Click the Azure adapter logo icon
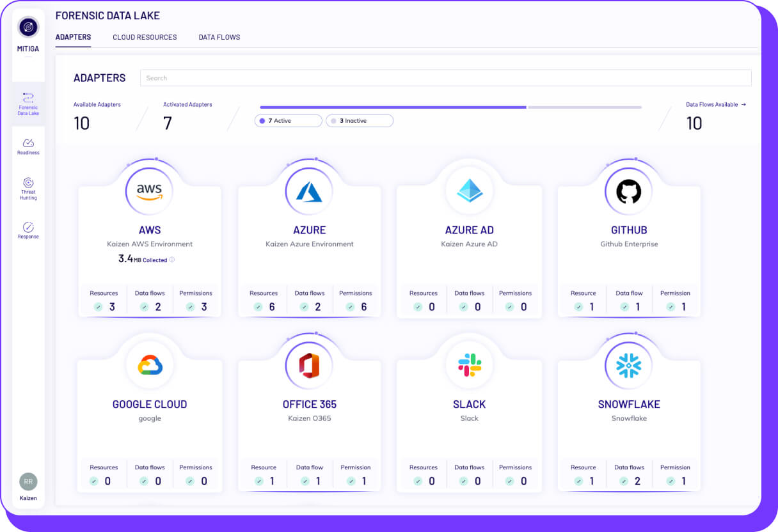This screenshot has width=778, height=532. [x=309, y=190]
